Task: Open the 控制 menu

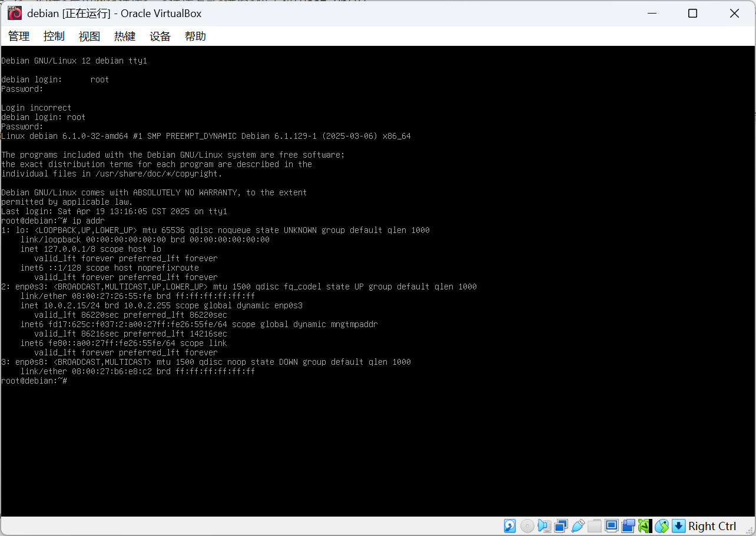Action: pyautogui.click(x=54, y=36)
